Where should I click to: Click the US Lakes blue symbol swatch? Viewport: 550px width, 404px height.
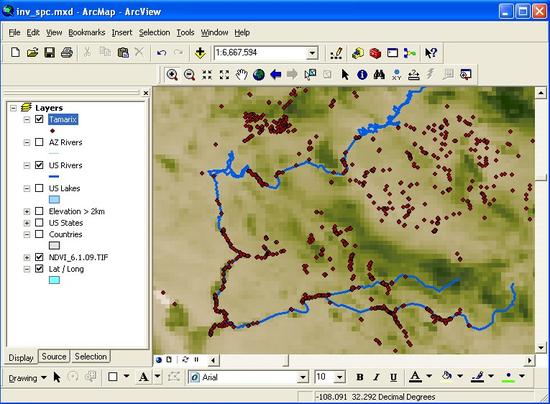(54, 200)
